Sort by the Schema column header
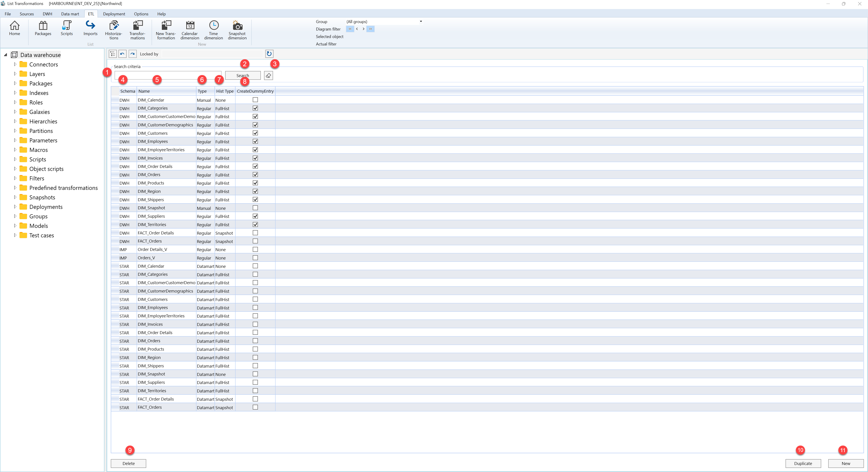This screenshot has height=472, width=868. [127, 91]
